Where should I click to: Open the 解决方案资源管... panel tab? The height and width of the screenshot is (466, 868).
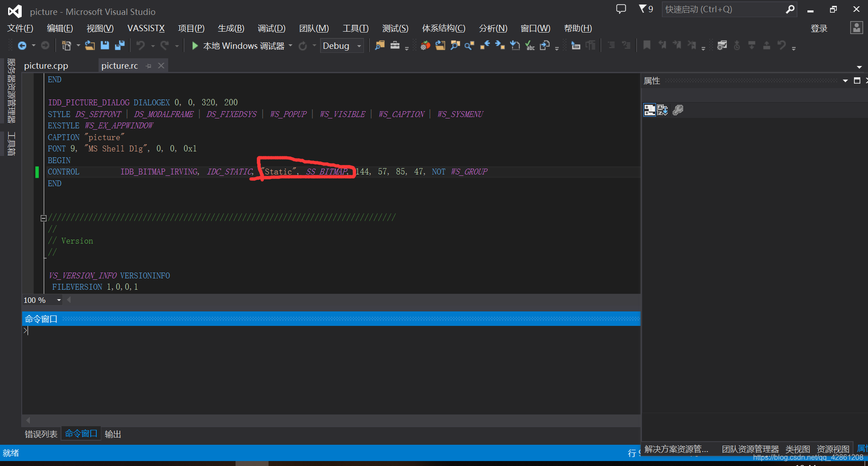[x=676, y=449]
